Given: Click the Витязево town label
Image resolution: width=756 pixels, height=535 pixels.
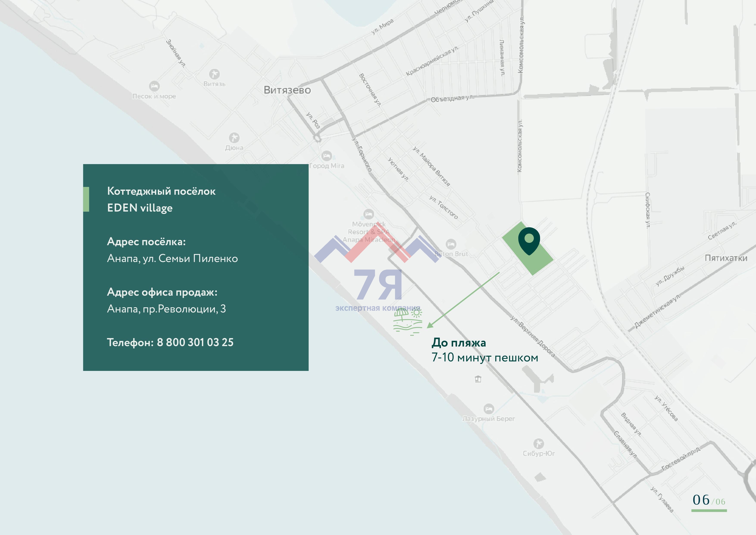Looking at the screenshot, I should [x=287, y=90].
